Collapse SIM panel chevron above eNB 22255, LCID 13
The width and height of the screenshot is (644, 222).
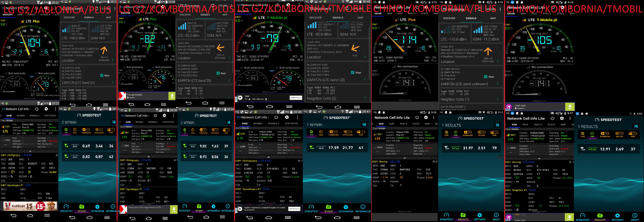coord(149,157)
